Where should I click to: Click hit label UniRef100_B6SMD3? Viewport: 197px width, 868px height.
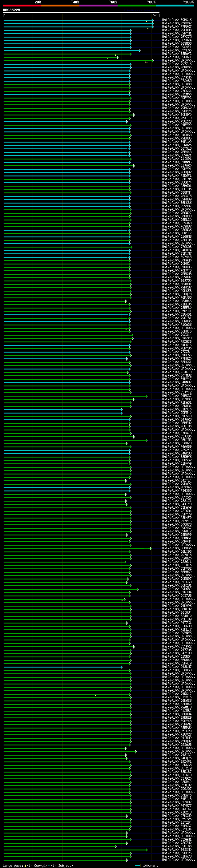[x=177, y=43]
